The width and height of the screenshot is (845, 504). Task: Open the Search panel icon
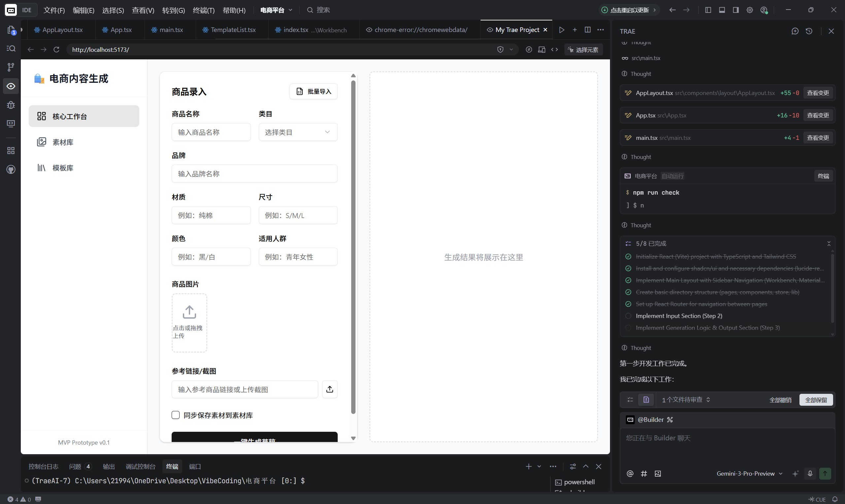[x=11, y=48]
